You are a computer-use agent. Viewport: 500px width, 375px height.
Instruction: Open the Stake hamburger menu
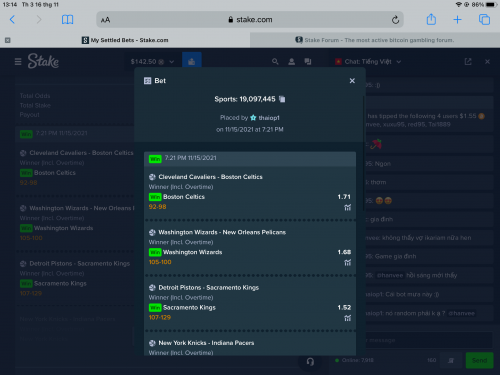[18, 62]
